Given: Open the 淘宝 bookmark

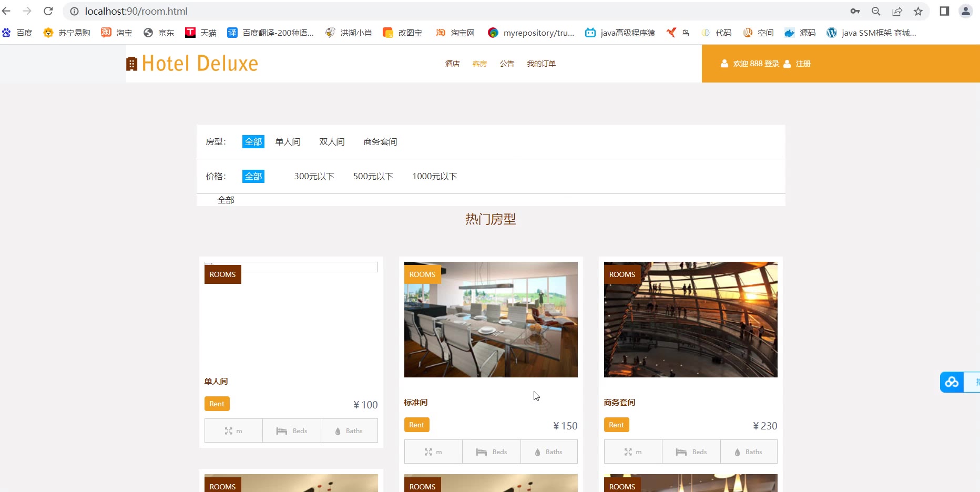Looking at the screenshot, I should point(117,33).
